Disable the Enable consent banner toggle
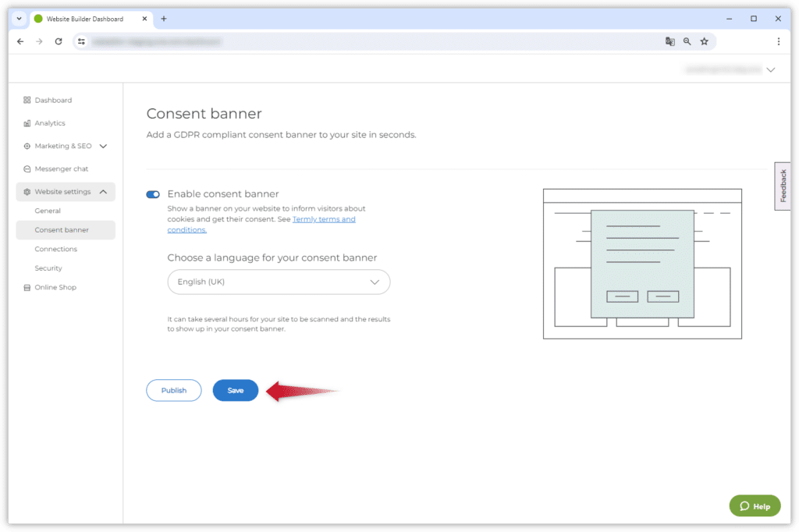The image size is (799, 532). [x=153, y=194]
